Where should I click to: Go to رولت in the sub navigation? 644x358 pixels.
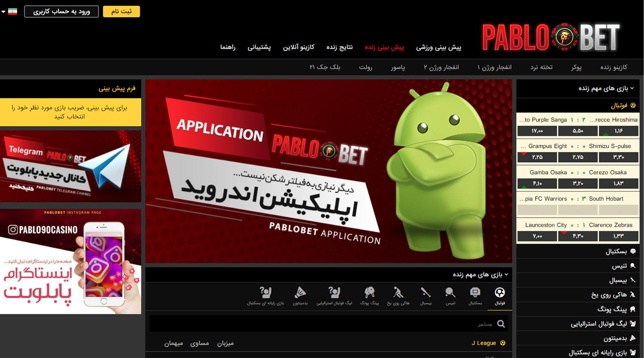coord(366,67)
